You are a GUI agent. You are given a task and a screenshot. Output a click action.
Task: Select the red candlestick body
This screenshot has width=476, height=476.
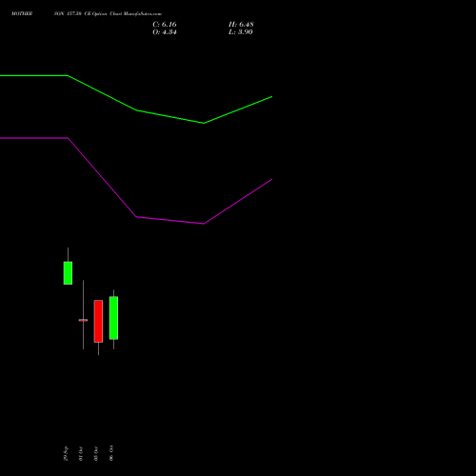98,321
